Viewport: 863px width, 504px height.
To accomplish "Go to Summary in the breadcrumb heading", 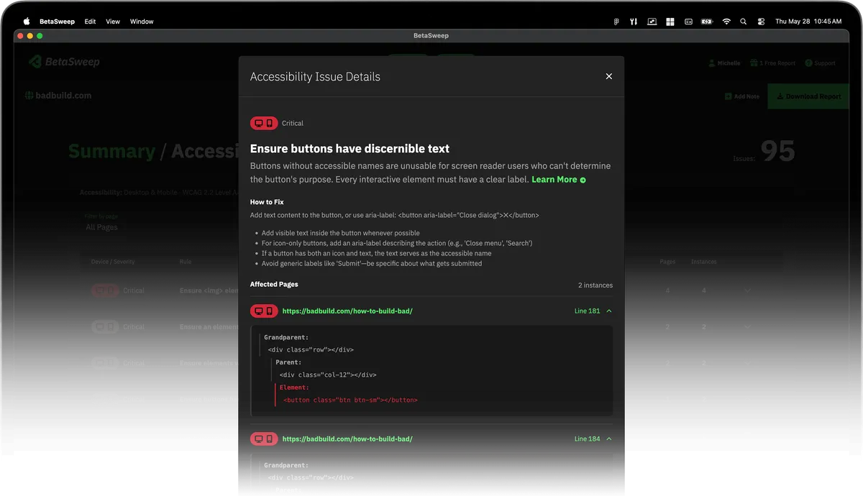I will [x=111, y=152].
